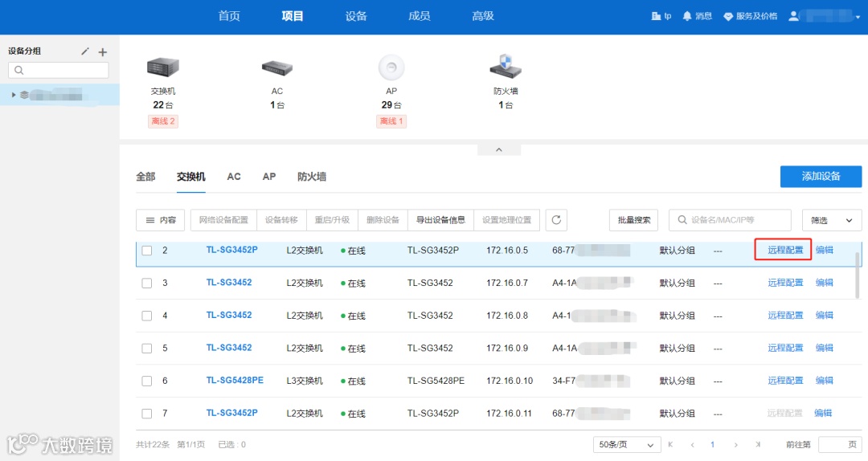Switch to the Firewall tab

click(312, 177)
